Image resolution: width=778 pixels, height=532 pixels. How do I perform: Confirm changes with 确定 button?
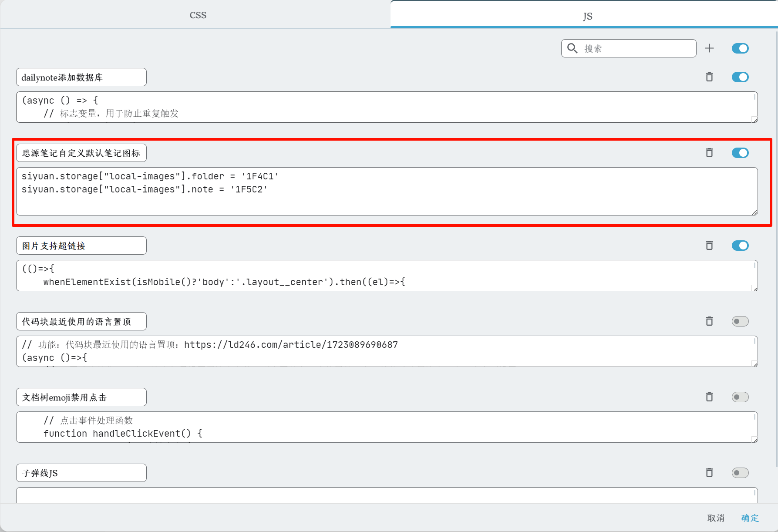tap(750, 518)
